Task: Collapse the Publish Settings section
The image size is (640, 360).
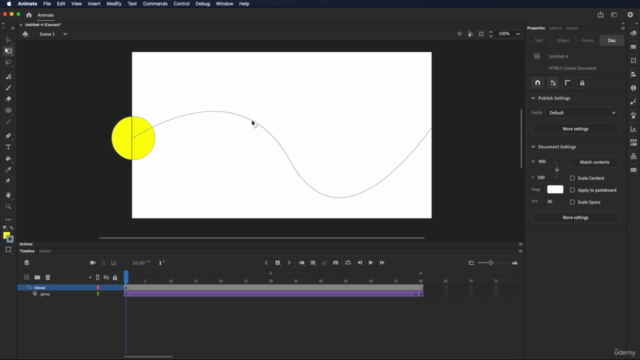Action: pos(533,98)
